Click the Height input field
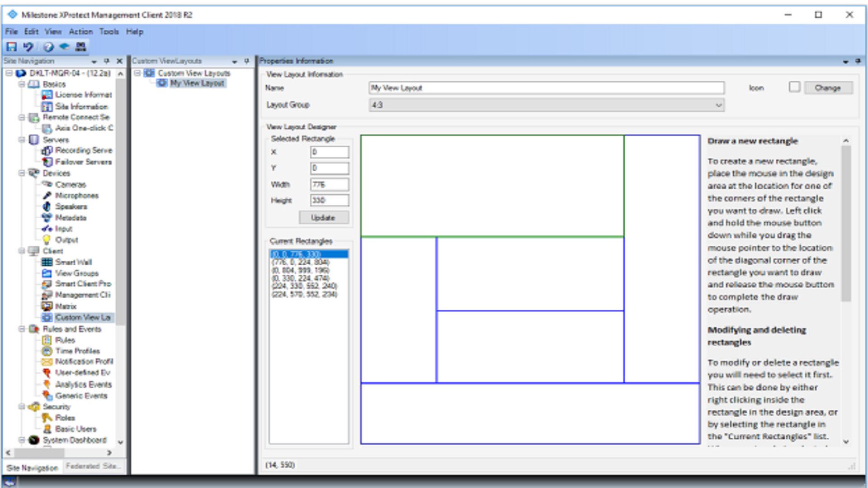Image resolution: width=868 pixels, height=488 pixels. tap(330, 200)
